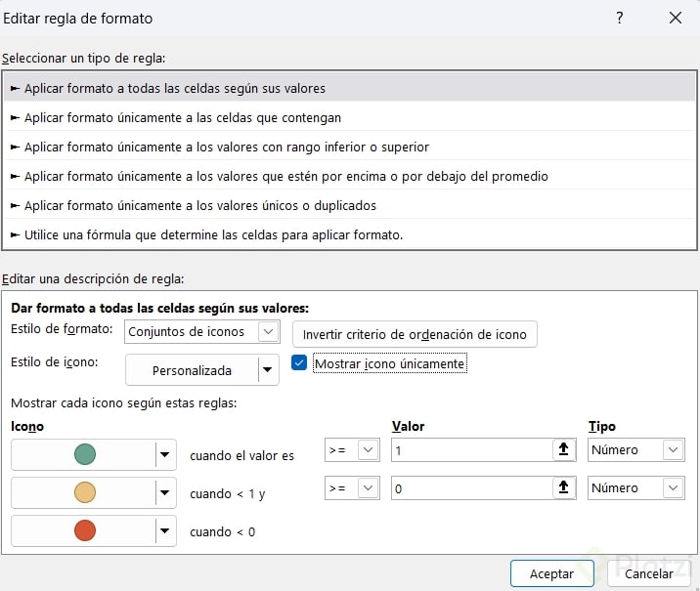The width and height of the screenshot is (700, 591).
Task: Open the Estilo de formato dropdown
Action: pyautogui.click(x=268, y=332)
